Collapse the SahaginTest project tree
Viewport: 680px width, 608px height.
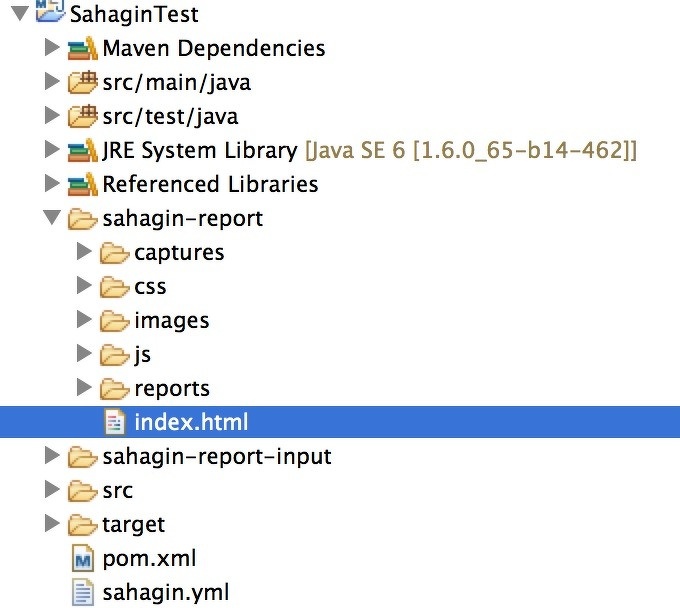(19, 14)
